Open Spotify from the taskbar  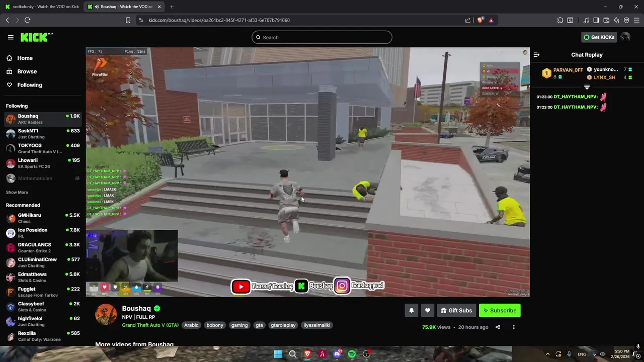pos(352,354)
